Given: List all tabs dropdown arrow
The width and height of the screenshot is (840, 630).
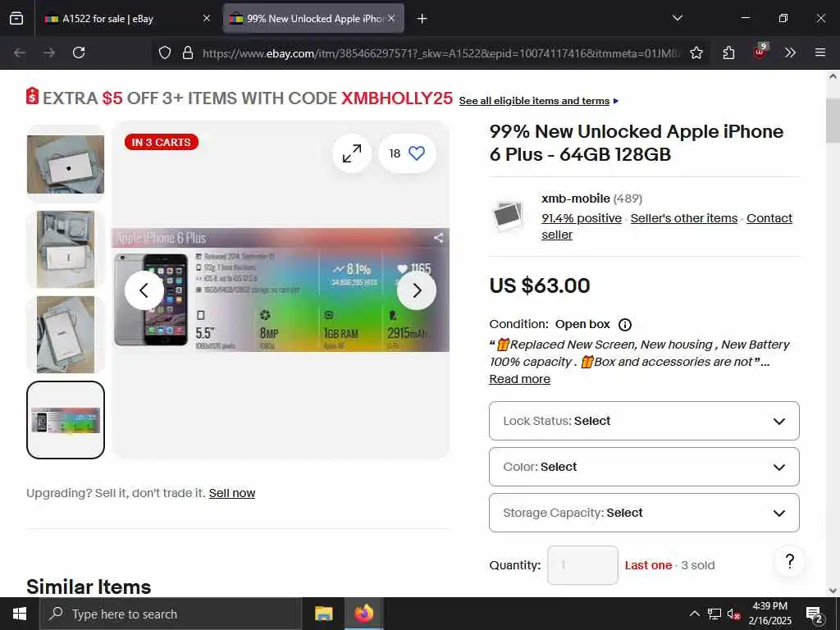Looking at the screenshot, I should coord(677,18).
